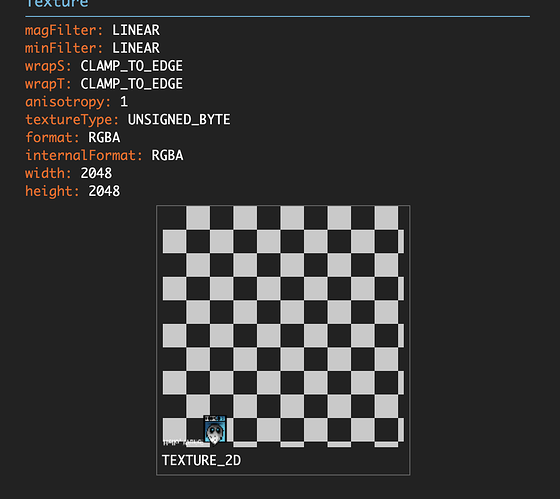560x499 pixels.
Task: Click the wrapT CLAMP_TO_EDGE value
Action: click(x=131, y=84)
